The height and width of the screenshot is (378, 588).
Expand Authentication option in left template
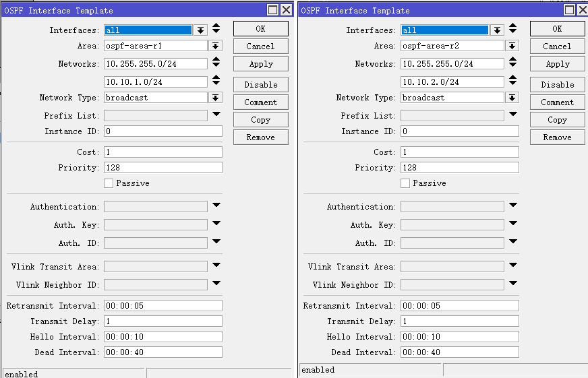pyautogui.click(x=216, y=206)
